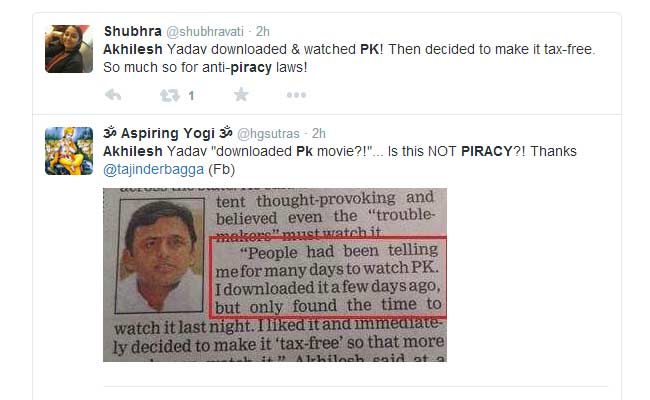The height and width of the screenshot is (400, 650).
Task: Click the bold PIRACY word in second tweet
Action: coord(487,151)
